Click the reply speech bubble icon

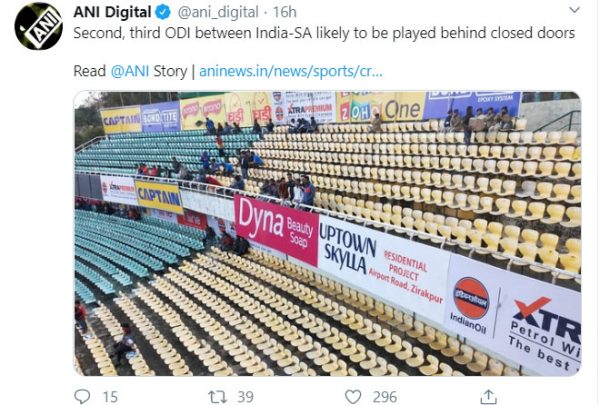[x=82, y=397]
